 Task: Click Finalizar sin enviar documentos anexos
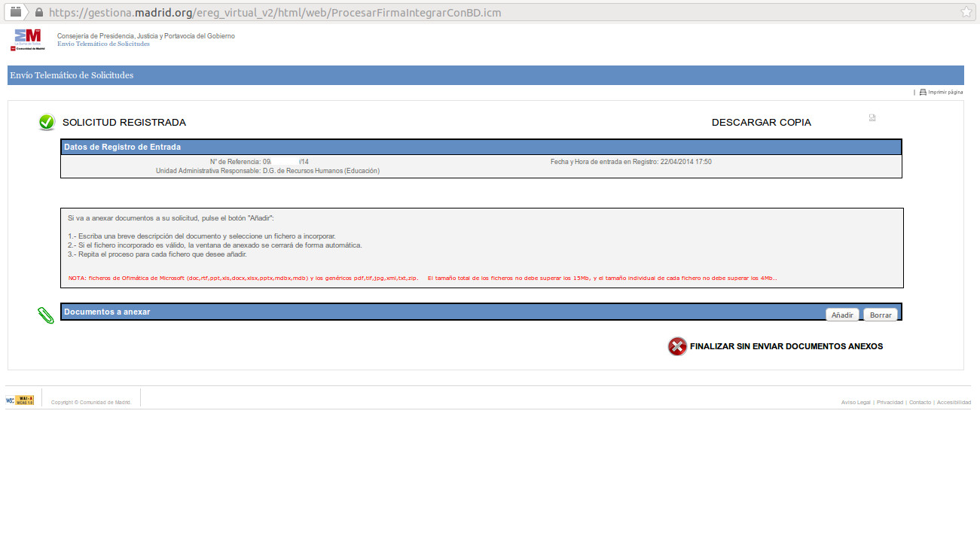tap(786, 347)
